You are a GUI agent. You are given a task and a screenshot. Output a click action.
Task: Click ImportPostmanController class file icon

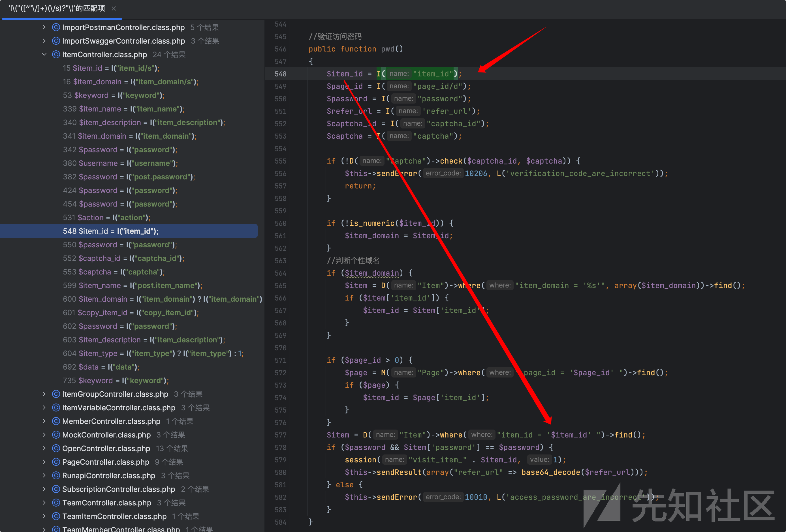pos(56,27)
